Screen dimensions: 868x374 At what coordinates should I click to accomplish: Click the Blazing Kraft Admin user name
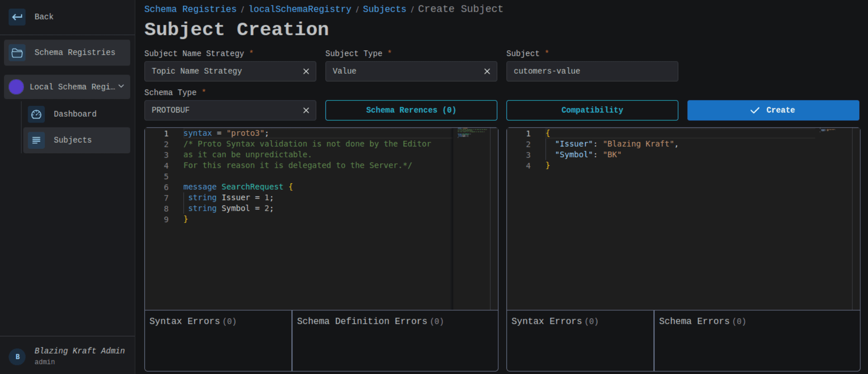coord(80,351)
